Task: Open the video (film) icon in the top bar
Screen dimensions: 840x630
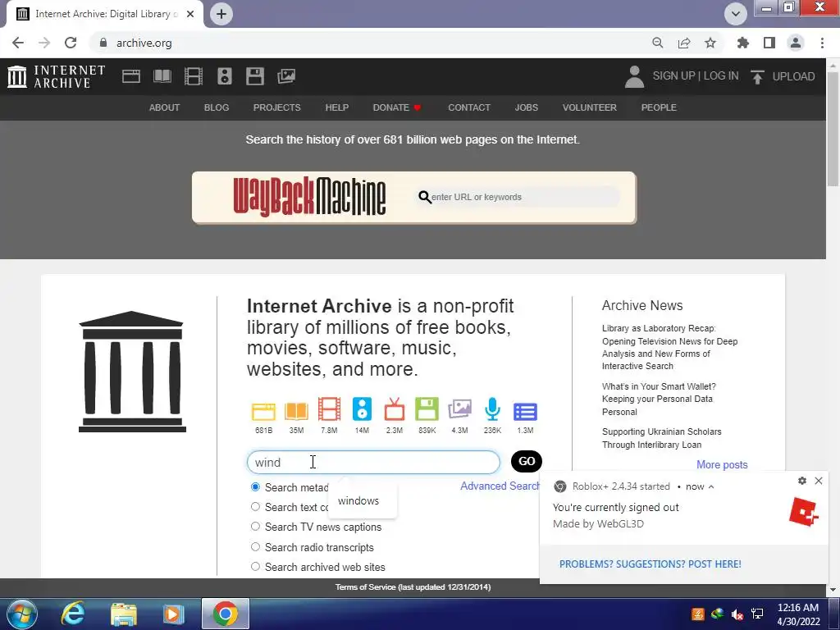Action: coord(194,76)
